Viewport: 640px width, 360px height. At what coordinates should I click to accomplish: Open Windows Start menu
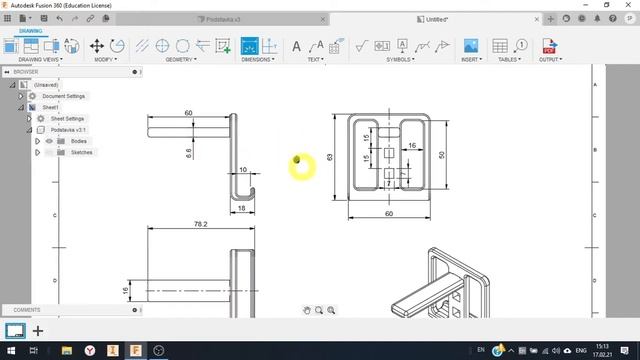pos(11,351)
